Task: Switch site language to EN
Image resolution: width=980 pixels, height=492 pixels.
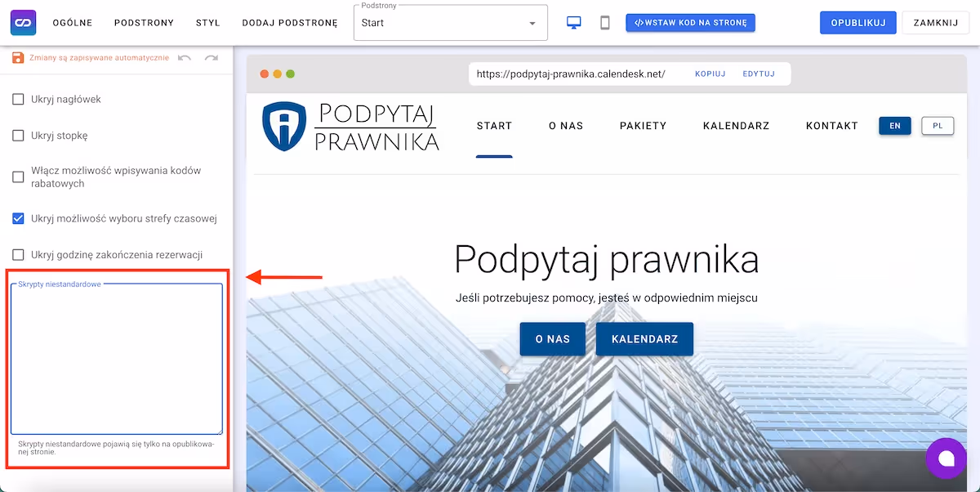Action: [895, 126]
